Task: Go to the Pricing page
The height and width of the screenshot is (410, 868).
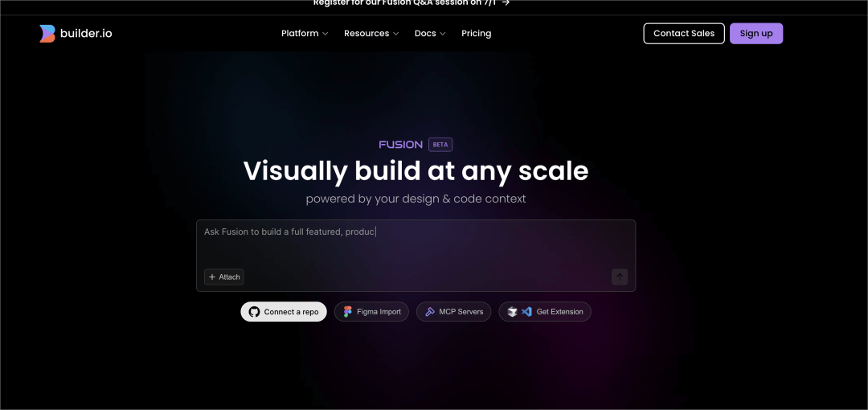Action: coord(476,34)
